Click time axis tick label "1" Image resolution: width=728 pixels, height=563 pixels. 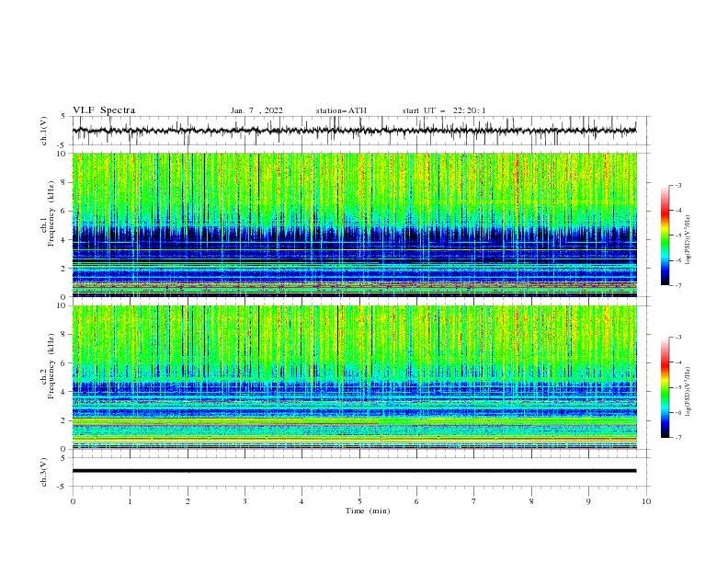click(x=130, y=501)
